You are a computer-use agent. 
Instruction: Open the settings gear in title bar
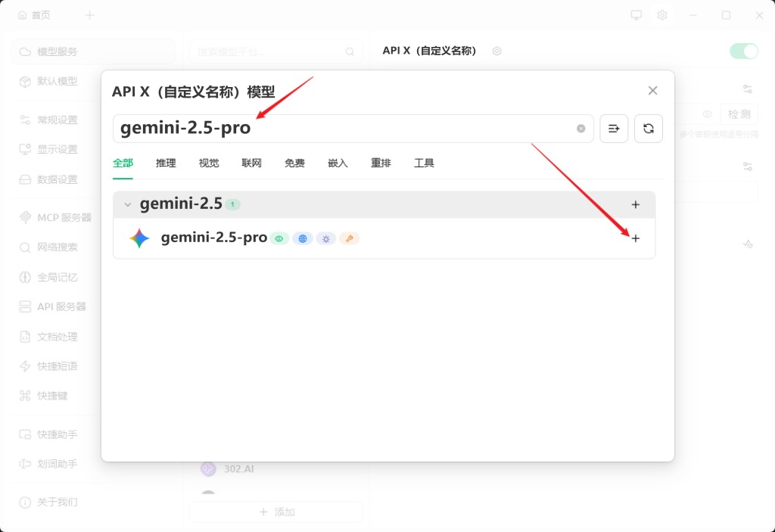tap(662, 15)
